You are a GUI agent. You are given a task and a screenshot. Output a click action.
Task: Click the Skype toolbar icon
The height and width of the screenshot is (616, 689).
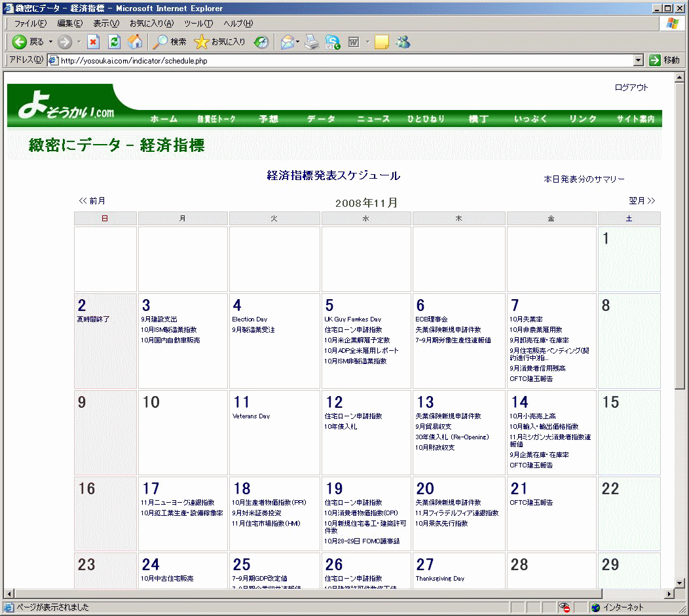(x=333, y=42)
